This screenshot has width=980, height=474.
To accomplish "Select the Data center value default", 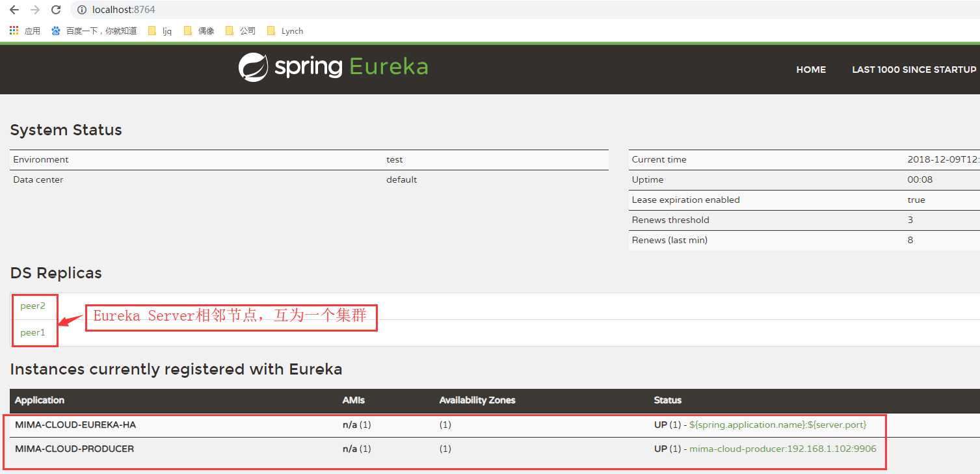I will pos(402,179).
